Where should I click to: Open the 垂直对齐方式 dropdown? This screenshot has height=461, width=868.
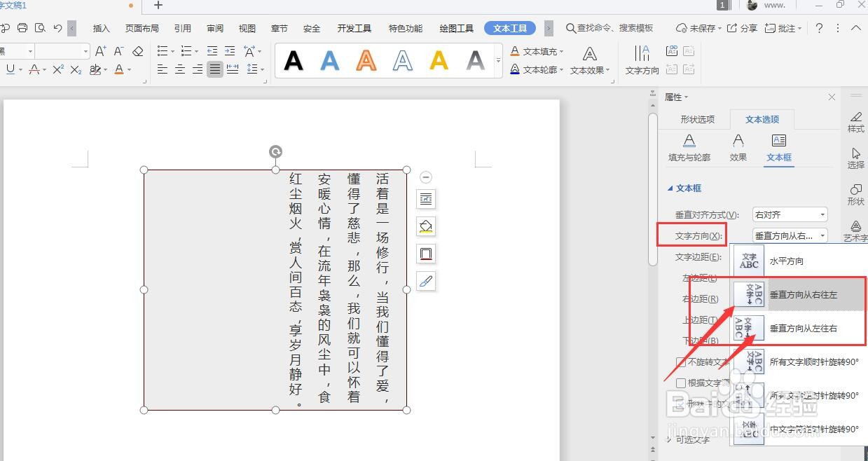point(790,214)
